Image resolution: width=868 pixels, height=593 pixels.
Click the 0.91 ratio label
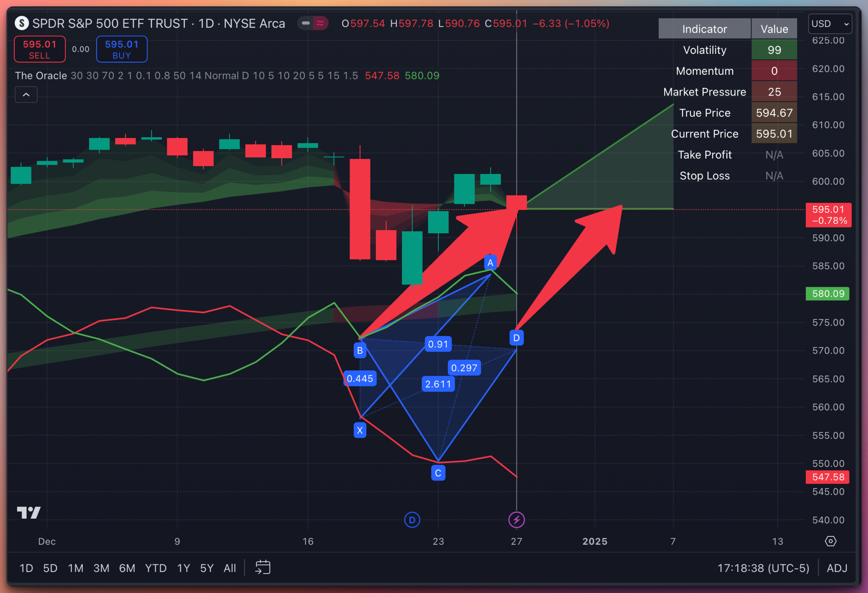[x=438, y=344]
